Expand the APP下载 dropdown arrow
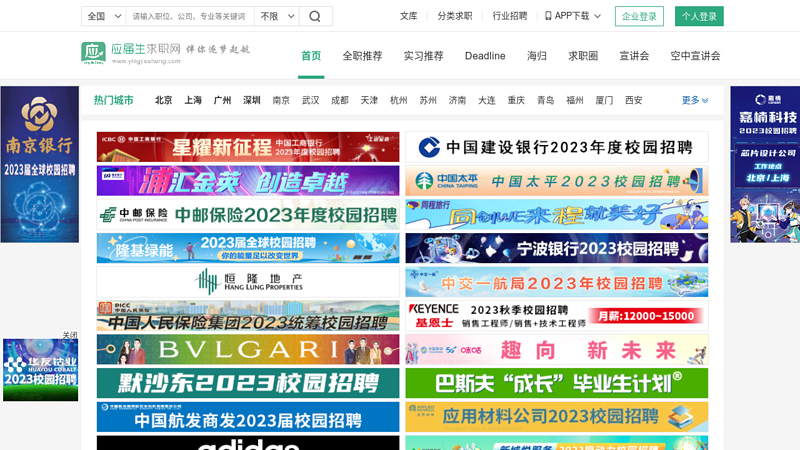 pos(597,16)
